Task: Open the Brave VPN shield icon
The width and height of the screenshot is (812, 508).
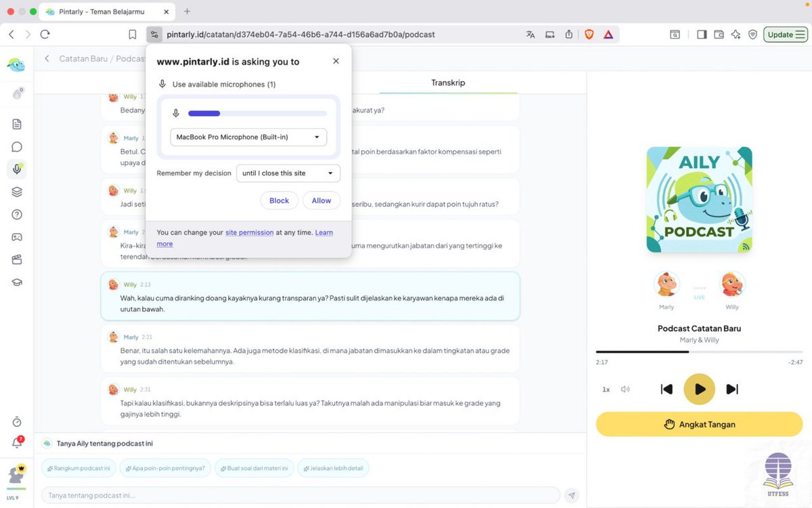Action: click(x=752, y=34)
